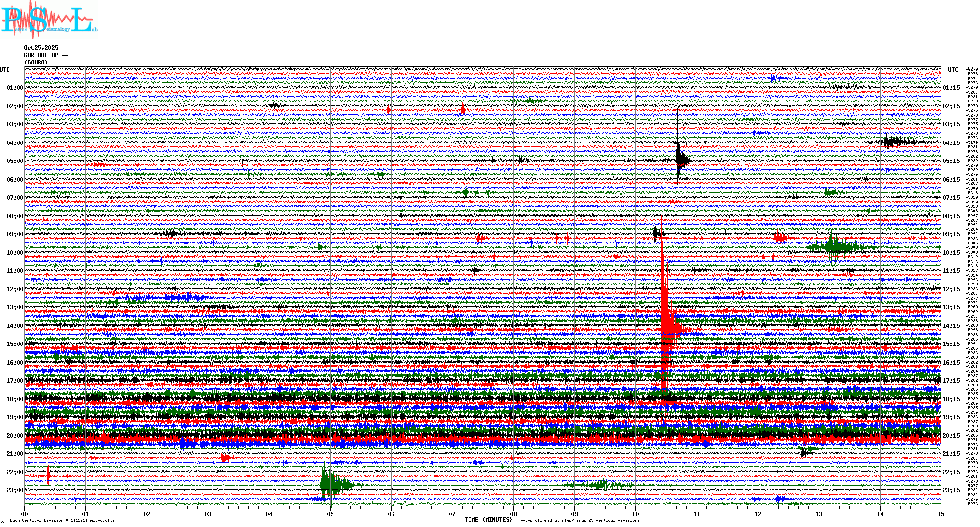
Task: Click the 20:15 label on right side
Action: [x=951, y=436]
